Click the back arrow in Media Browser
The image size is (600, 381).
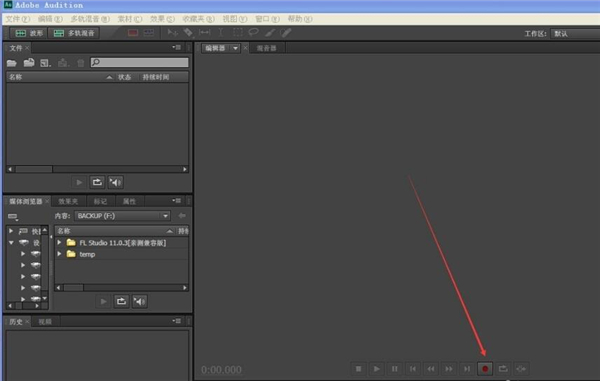[182, 216]
